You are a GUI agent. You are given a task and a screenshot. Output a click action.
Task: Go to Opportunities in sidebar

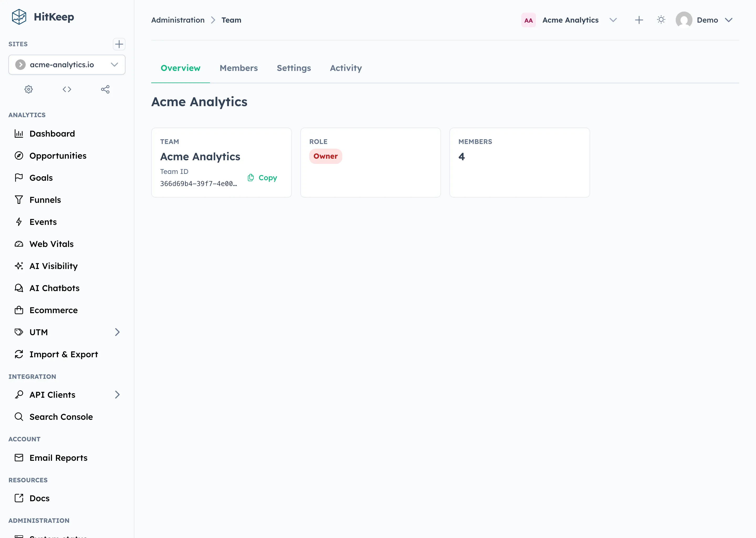point(67,156)
